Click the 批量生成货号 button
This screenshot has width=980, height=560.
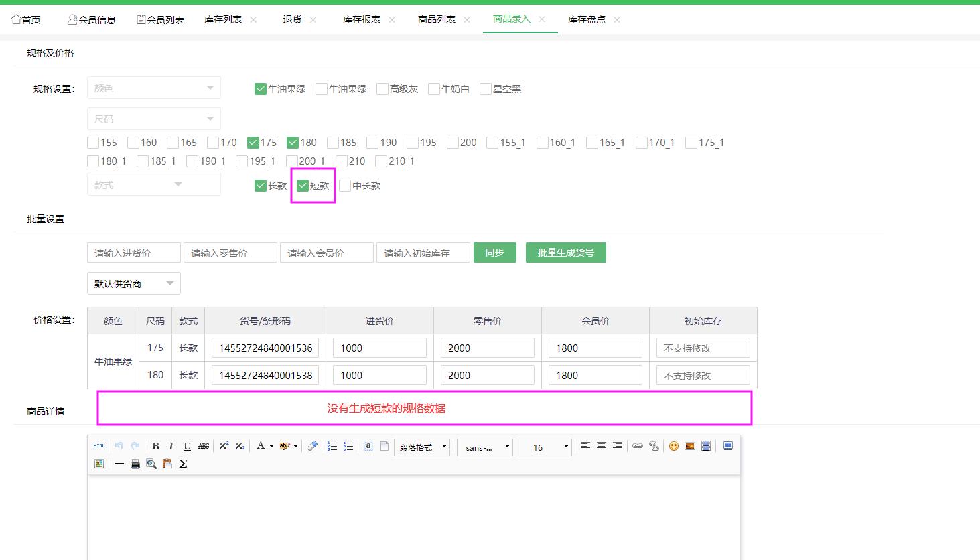(565, 253)
